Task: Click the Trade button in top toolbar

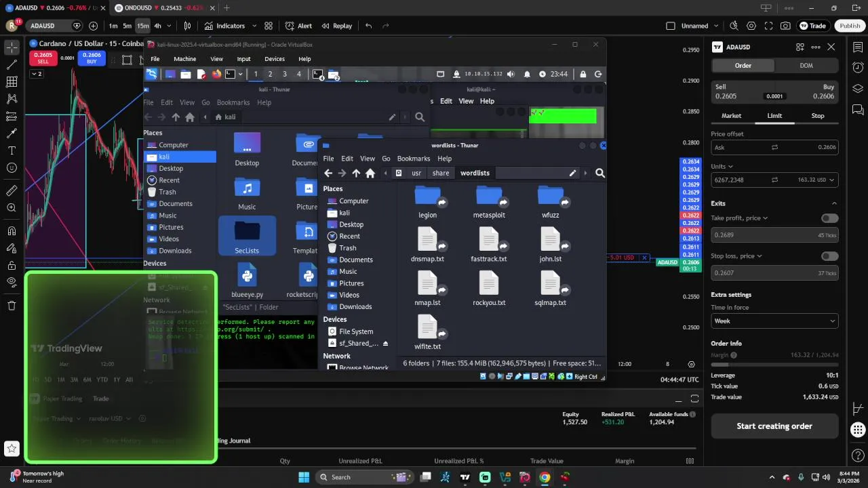Action: pos(812,26)
